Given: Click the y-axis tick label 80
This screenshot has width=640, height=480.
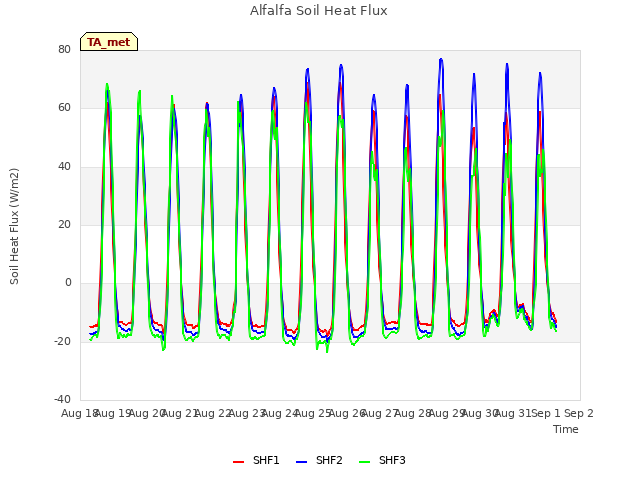Looking at the screenshot, I should coord(64,49).
